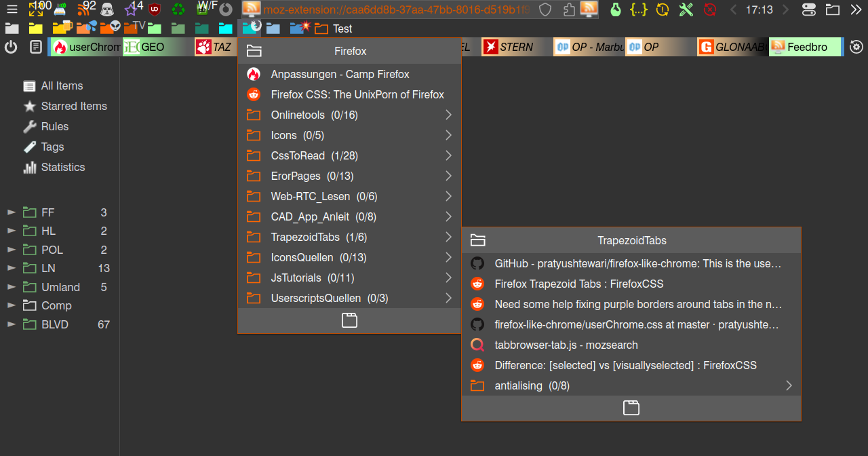Screen dimensions: 868x456
Task: Switch to the GLONAABOT tab
Action: pos(732,47)
